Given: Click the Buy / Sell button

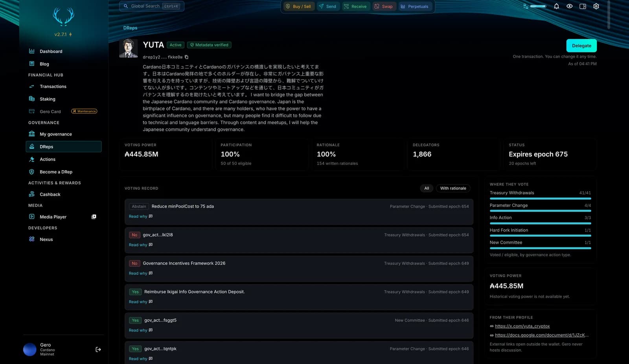Looking at the screenshot, I should (x=298, y=6).
